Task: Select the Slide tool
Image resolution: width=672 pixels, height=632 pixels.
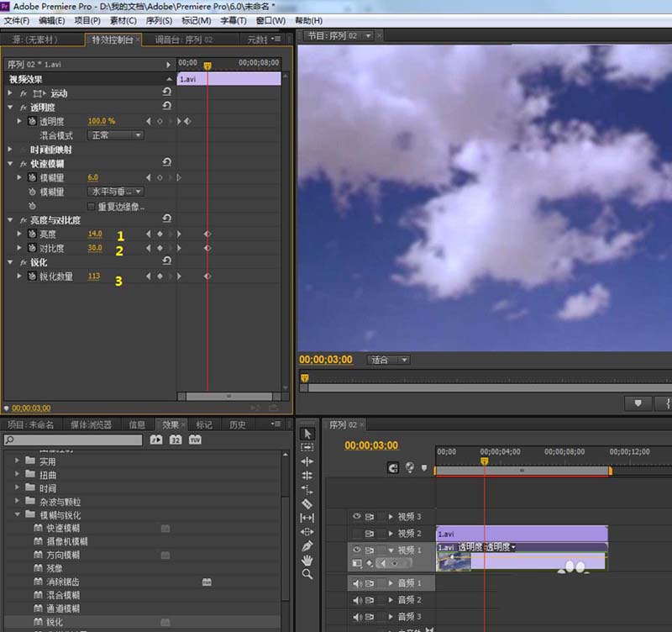Action: tap(307, 532)
